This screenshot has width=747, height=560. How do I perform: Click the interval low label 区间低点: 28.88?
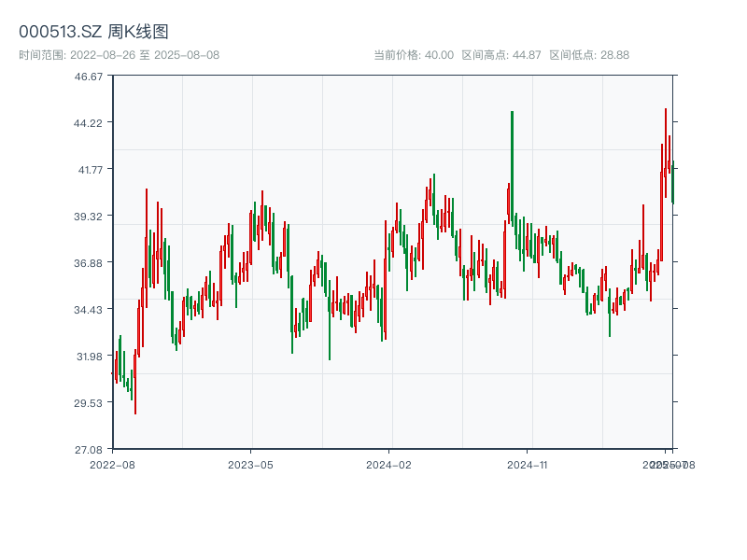tap(589, 55)
